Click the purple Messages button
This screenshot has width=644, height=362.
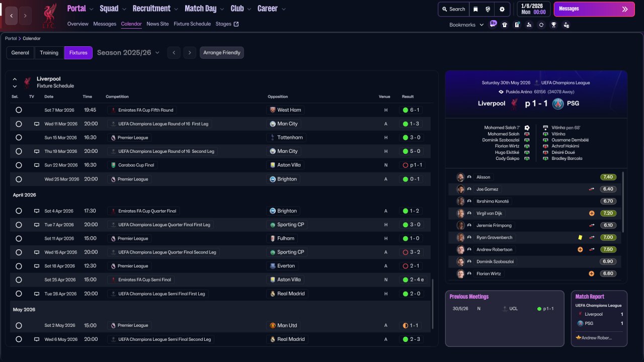[x=594, y=9]
